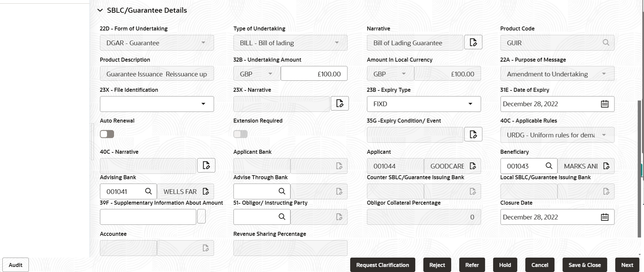
Task: Open the 23X File Identification dropdown
Action: [157, 104]
